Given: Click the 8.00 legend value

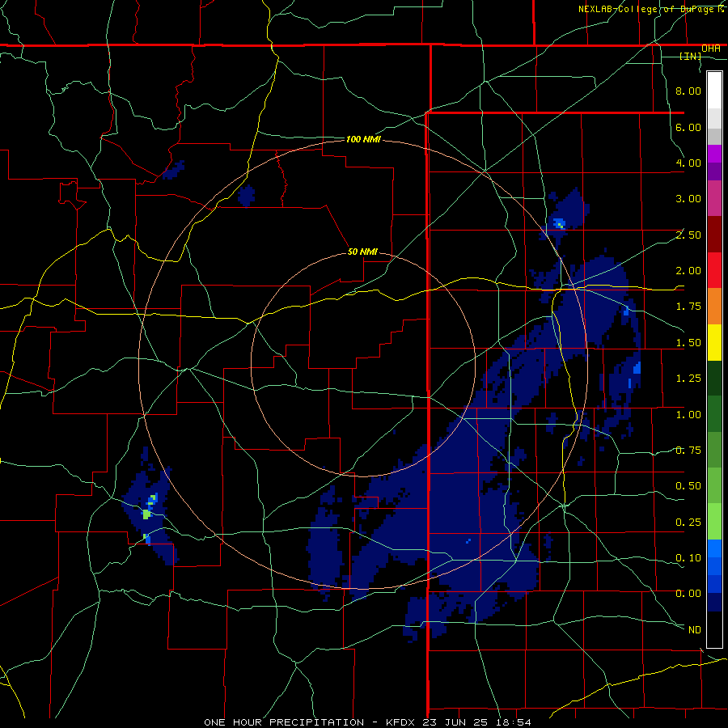Looking at the screenshot, I should [688, 91].
